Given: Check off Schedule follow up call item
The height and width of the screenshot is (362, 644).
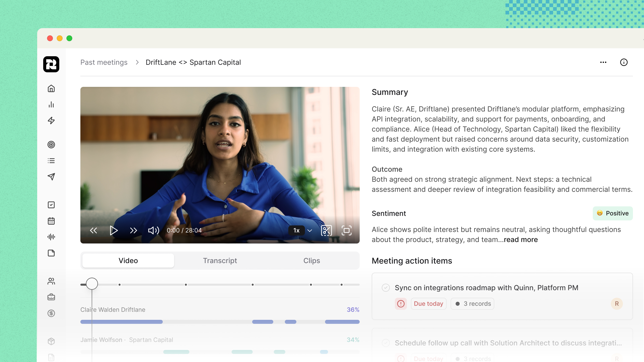Looking at the screenshot, I should [386, 343].
